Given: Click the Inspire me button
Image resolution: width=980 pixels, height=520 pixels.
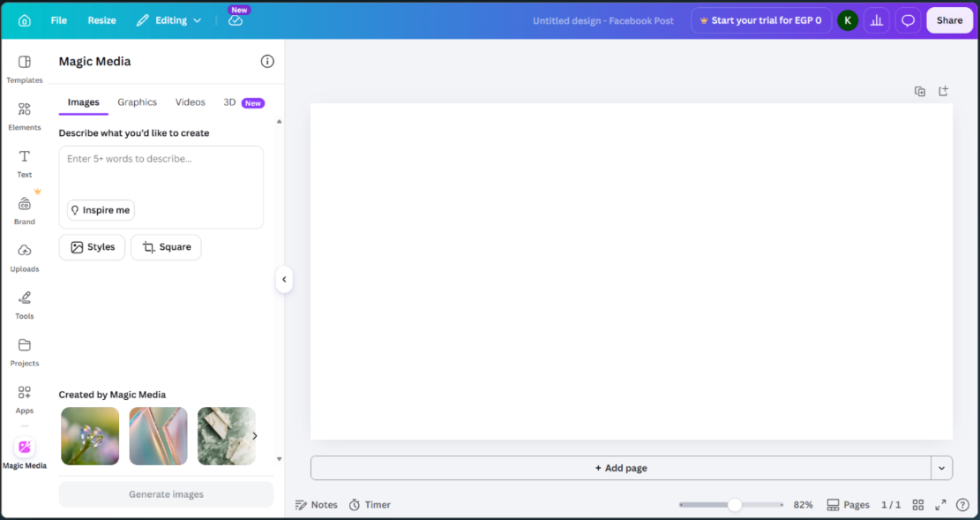Looking at the screenshot, I should pyautogui.click(x=101, y=210).
